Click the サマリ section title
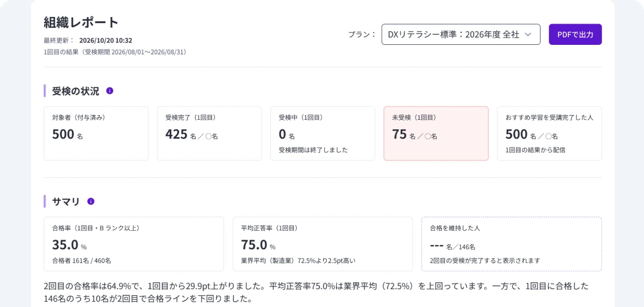The height and width of the screenshot is (307, 644). tap(66, 201)
